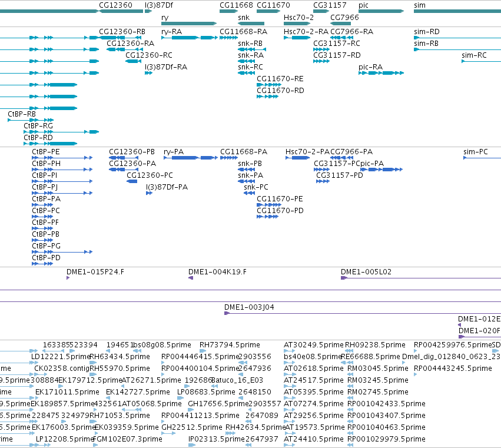Select BAC clone DME1-005L02
Screen dimensions: 501x448
tap(366, 272)
